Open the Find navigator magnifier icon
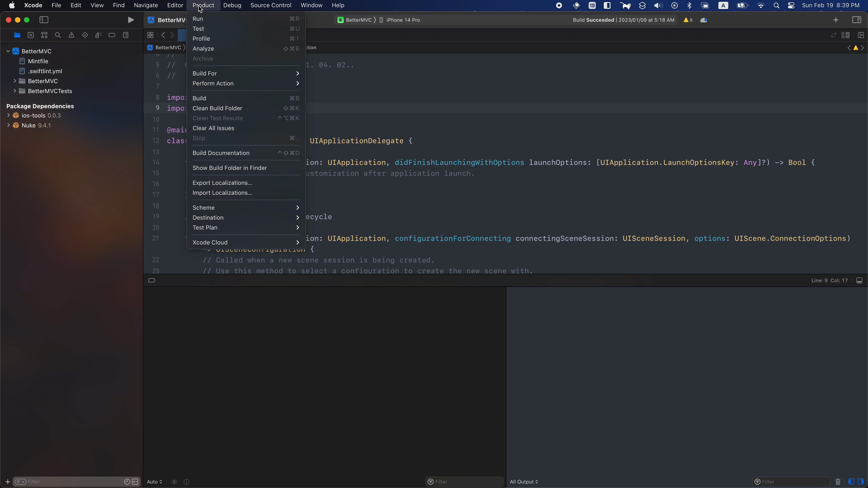Screen dimensions: 868x488 click(58, 35)
